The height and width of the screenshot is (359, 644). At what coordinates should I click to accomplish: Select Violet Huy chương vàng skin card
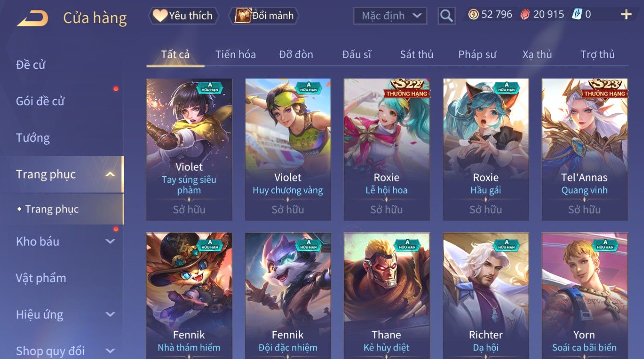pos(288,149)
